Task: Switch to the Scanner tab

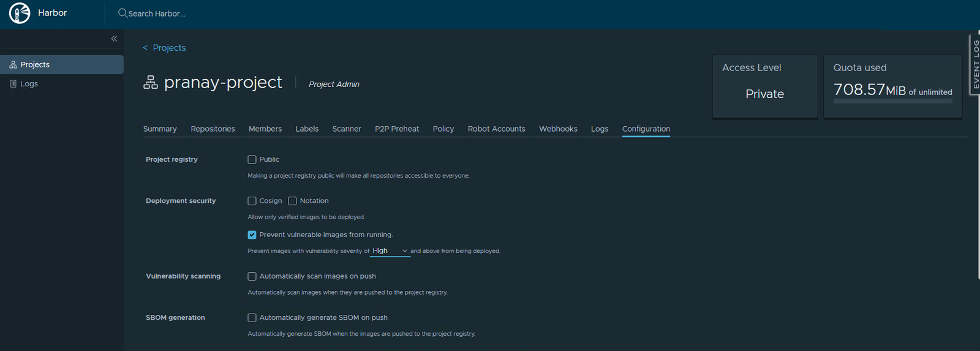Action: [x=347, y=129]
